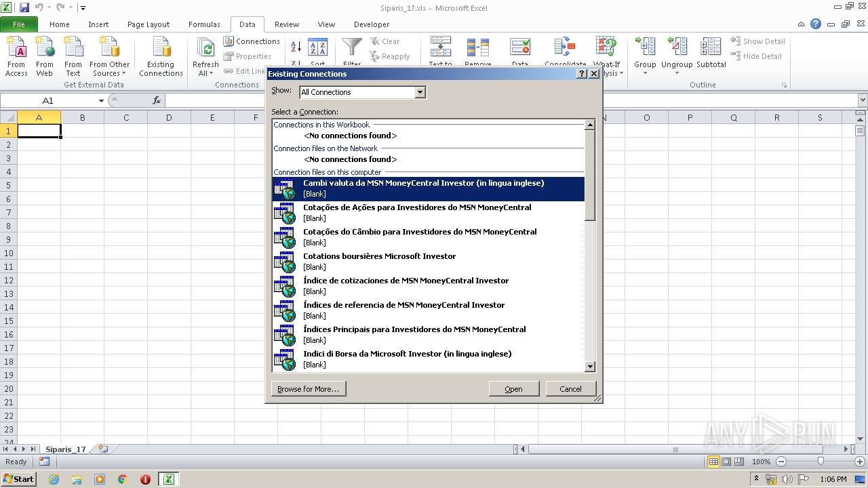The image size is (868, 488).
Task: Click the Sort A to Z icon
Action: [x=296, y=47]
